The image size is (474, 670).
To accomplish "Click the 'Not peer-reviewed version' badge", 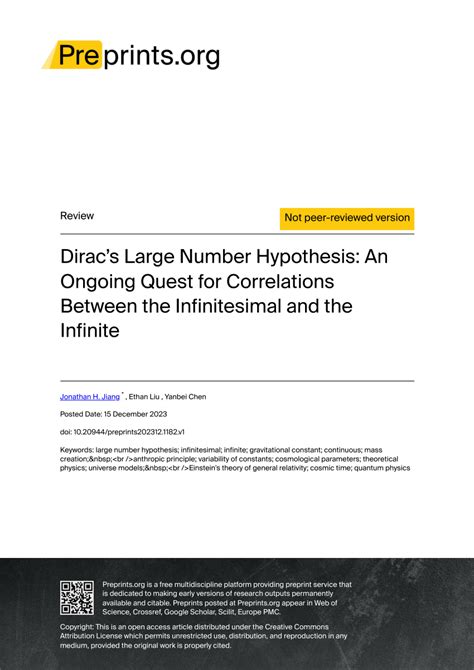I will point(347,218).
